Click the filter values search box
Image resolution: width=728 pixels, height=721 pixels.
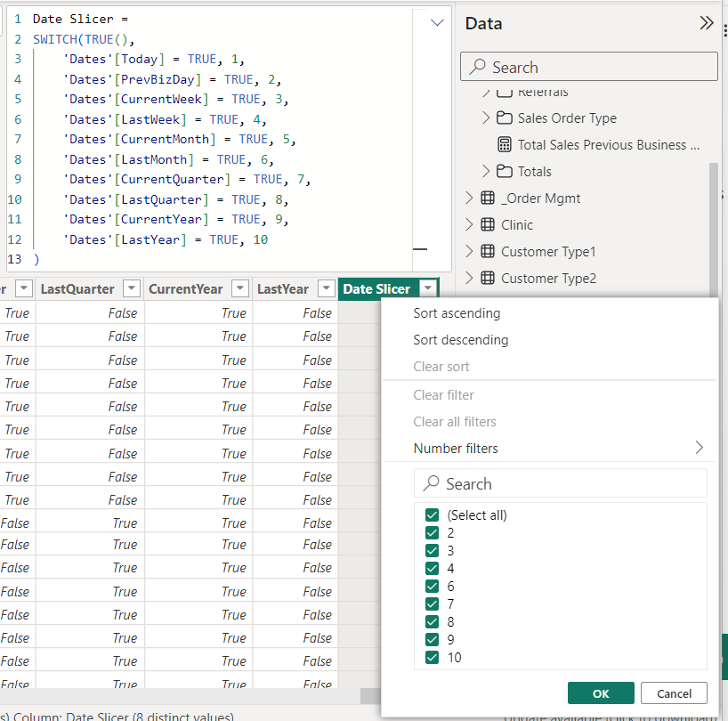tap(561, 483)
